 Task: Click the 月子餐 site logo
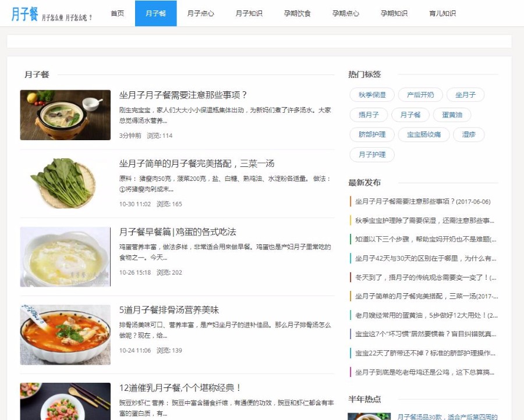(51, 14)
